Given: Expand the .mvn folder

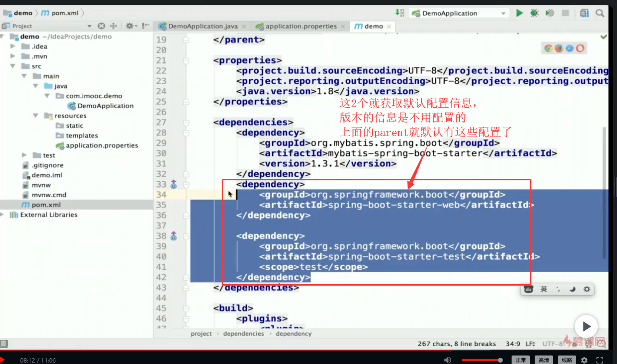Looking at the screenshot, I should [x=13, y=56].
